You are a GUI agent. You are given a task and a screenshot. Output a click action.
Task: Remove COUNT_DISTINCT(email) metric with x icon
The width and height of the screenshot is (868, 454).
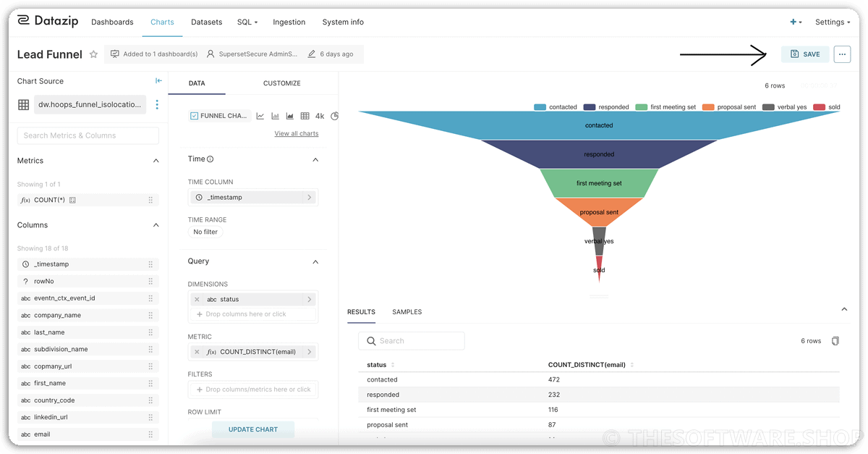[197, 352]
